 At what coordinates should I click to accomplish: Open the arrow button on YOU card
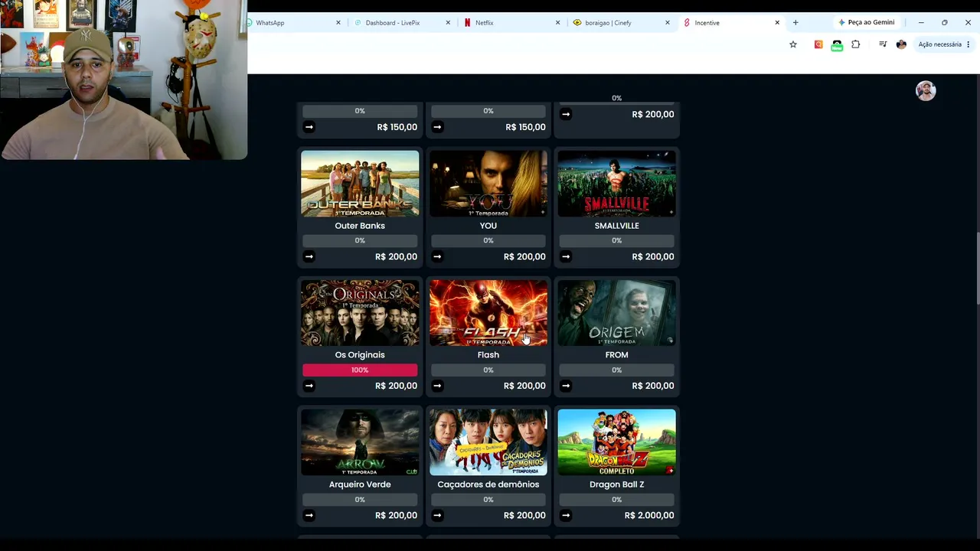coord(437,256)
